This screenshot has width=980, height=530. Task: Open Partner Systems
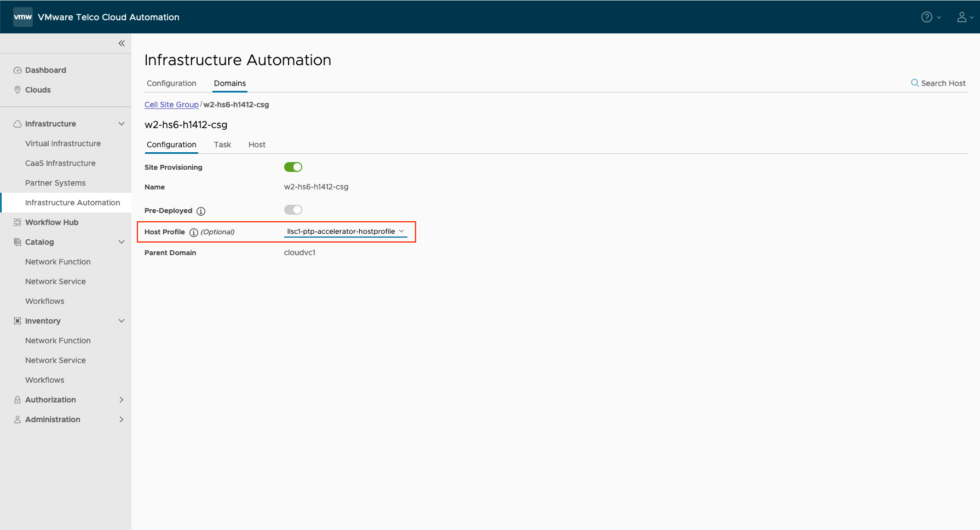[x=55, y=183]
